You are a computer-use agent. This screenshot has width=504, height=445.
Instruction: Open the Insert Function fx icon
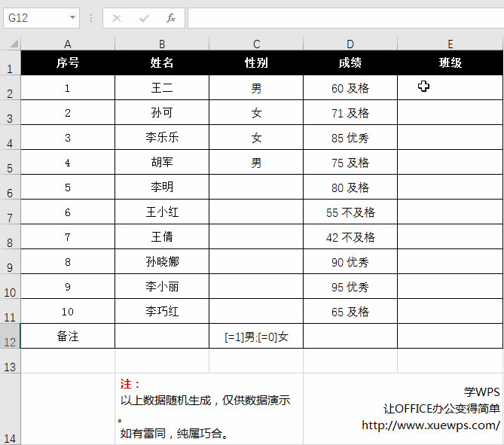coord(171,18)
